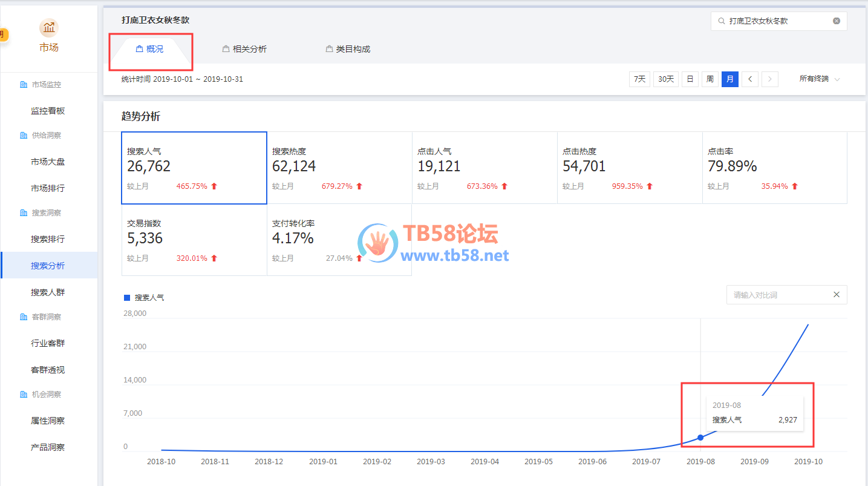Set time range to 7天
This screenshot has height=486, width=868.
click(639, 79)
